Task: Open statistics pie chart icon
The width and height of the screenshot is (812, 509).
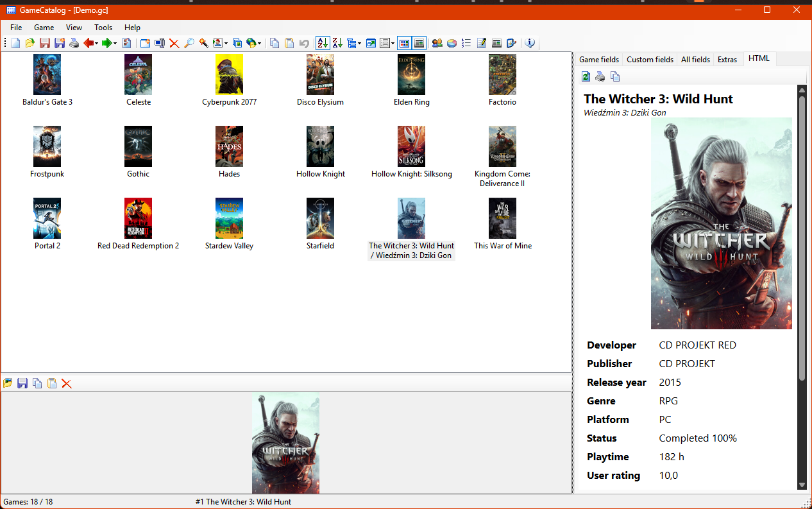Action: click(x=452, y=43)
